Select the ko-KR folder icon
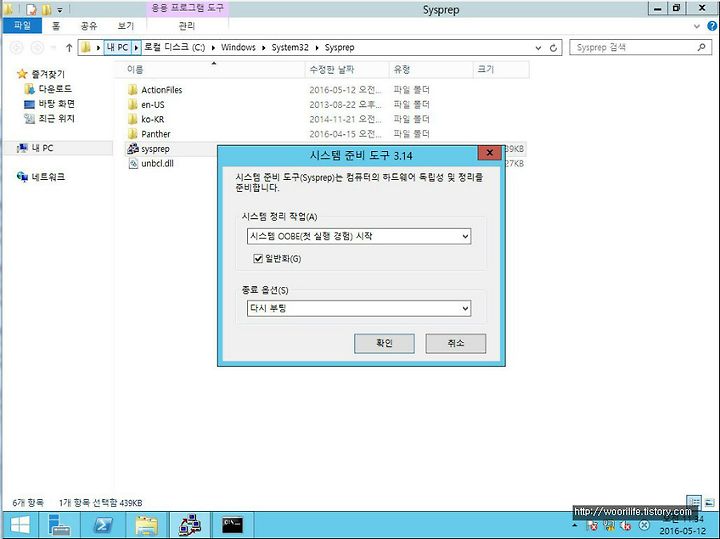This screenshot has width=720, height=539. (x=133, y=119)
